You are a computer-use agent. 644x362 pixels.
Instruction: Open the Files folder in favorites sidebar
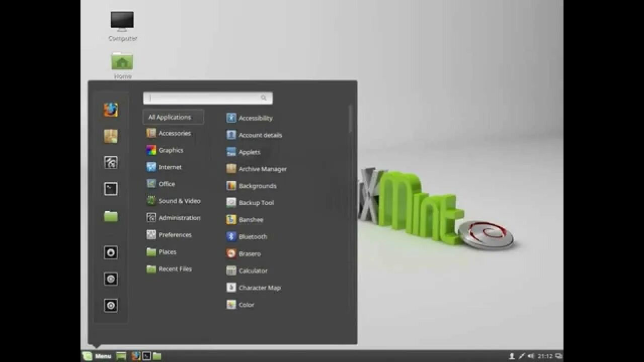[111, 216]
